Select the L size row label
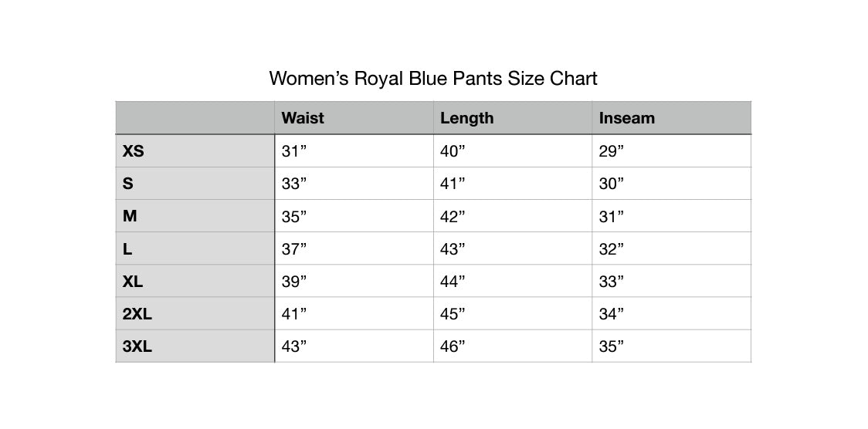This screenshot has height=429, width=868. 127,249
